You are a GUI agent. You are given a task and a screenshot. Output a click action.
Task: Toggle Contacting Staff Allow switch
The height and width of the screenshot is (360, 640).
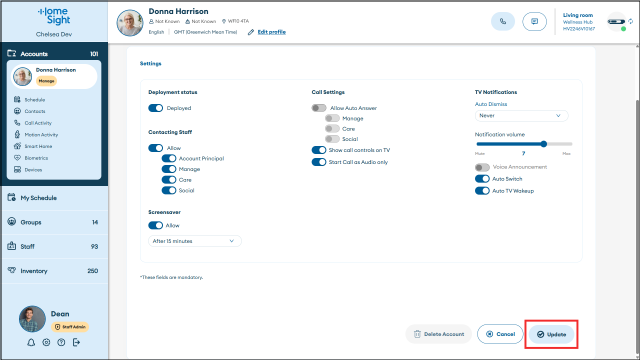[156, 148]
